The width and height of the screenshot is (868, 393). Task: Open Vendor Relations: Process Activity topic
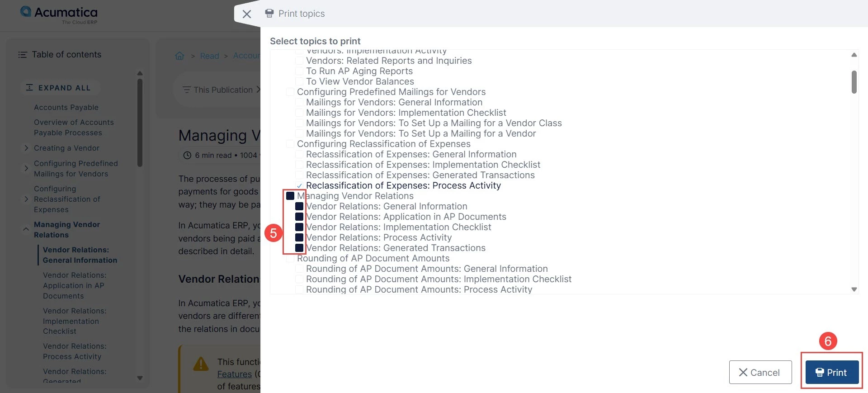pos(75,351)
